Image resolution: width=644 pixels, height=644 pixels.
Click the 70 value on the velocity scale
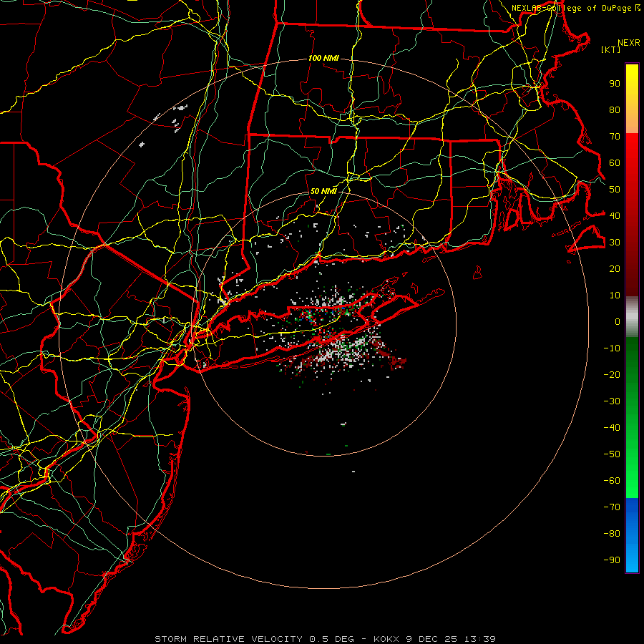click(615, 137)
